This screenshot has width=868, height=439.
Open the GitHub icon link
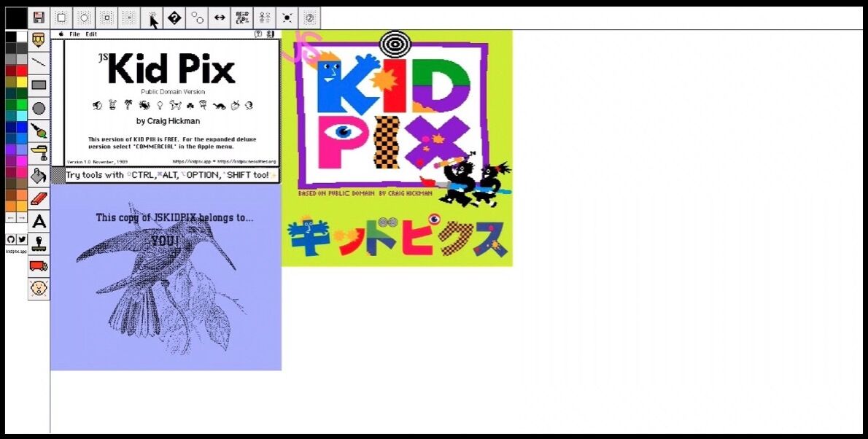pyautogui.click(x=10, y=239)
